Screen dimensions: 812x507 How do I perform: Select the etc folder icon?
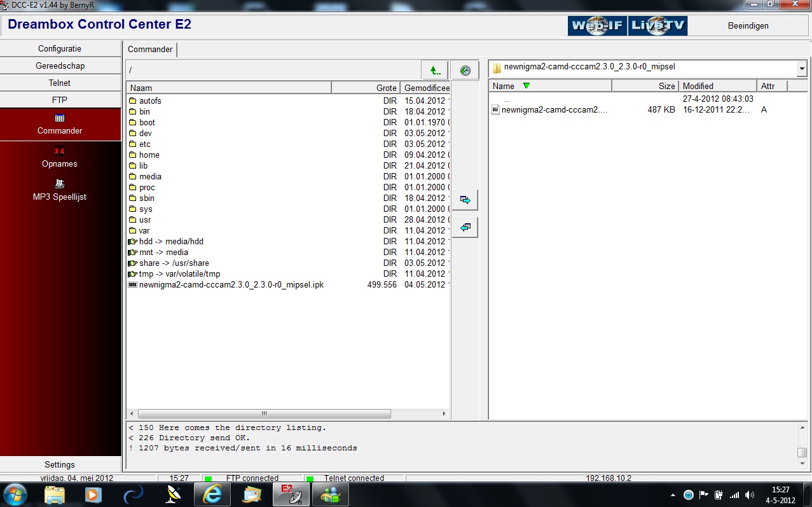[133, 144]
